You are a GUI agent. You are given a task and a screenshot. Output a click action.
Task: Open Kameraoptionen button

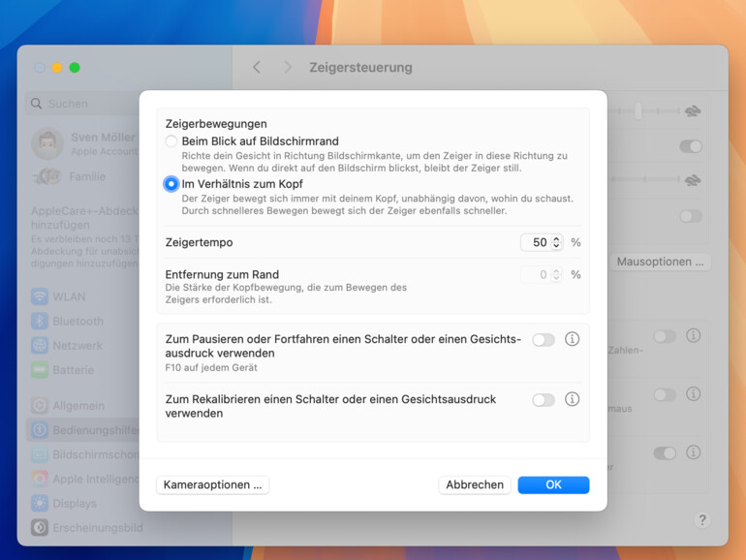pyautogui.click(x=213, y=484)
